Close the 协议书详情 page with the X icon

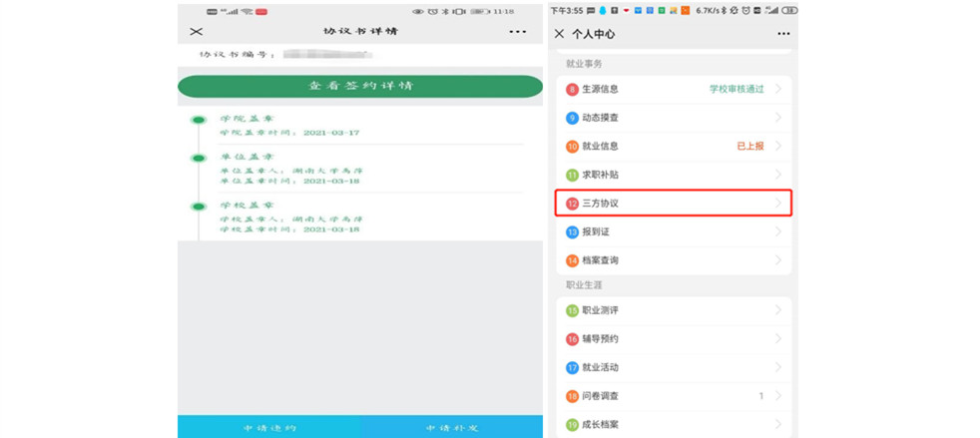click(196, 31)
